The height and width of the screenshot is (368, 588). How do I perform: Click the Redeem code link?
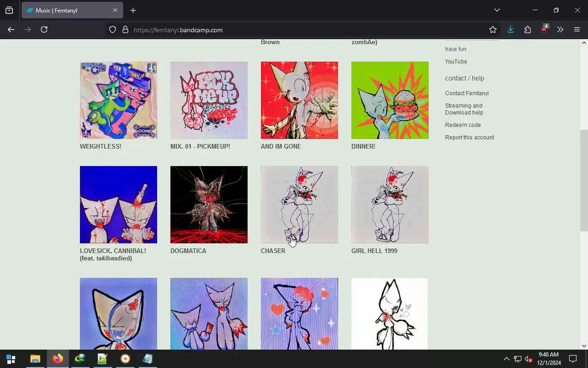[x=463, y=125]
